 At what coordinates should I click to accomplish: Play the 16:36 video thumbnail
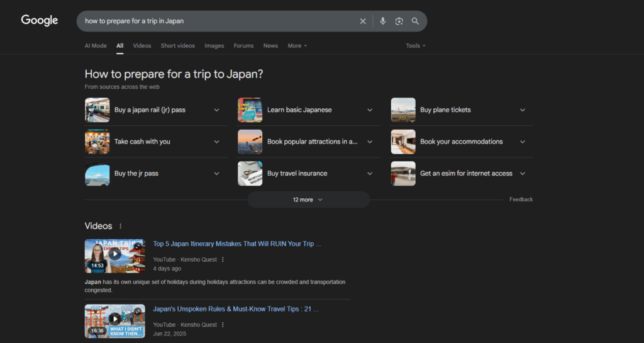114,321
